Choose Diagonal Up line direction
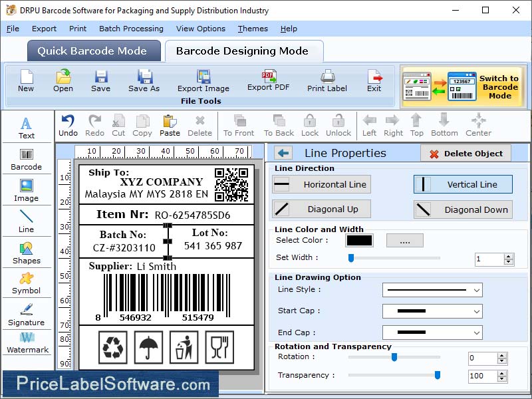The width and height of the screenshot is (532, 399). (321, 209)
